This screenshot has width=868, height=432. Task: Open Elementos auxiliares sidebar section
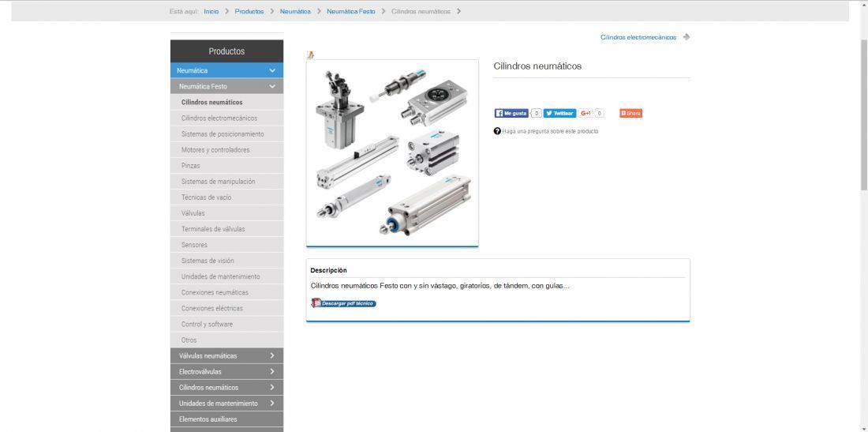click(x=227, y=419)
